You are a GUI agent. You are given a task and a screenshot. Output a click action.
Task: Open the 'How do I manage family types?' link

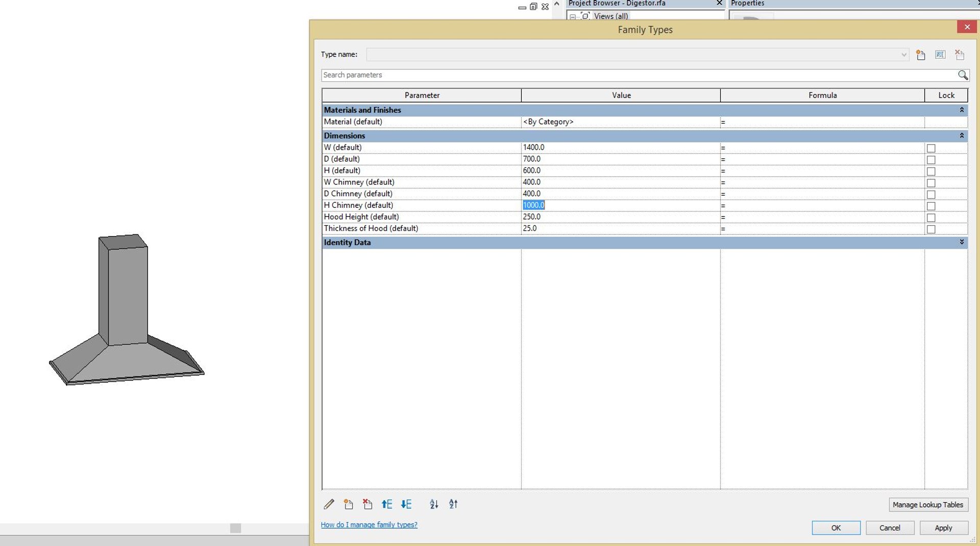[x=369, y=525]
